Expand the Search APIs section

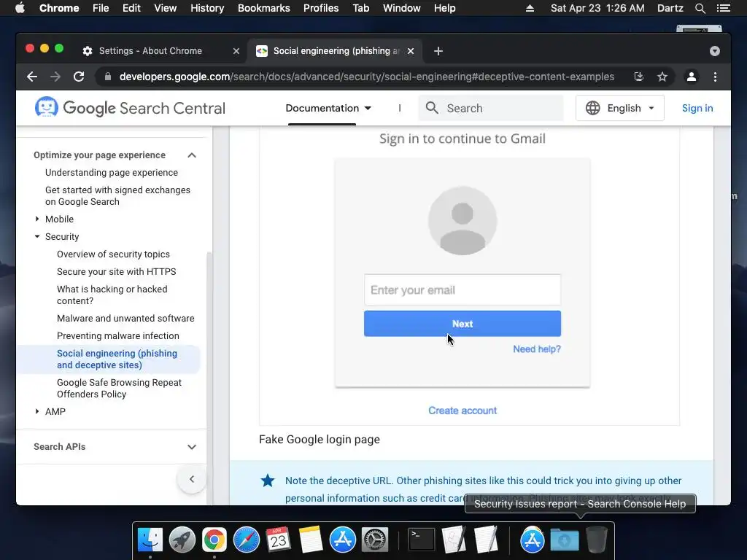[x=192, y=447]
